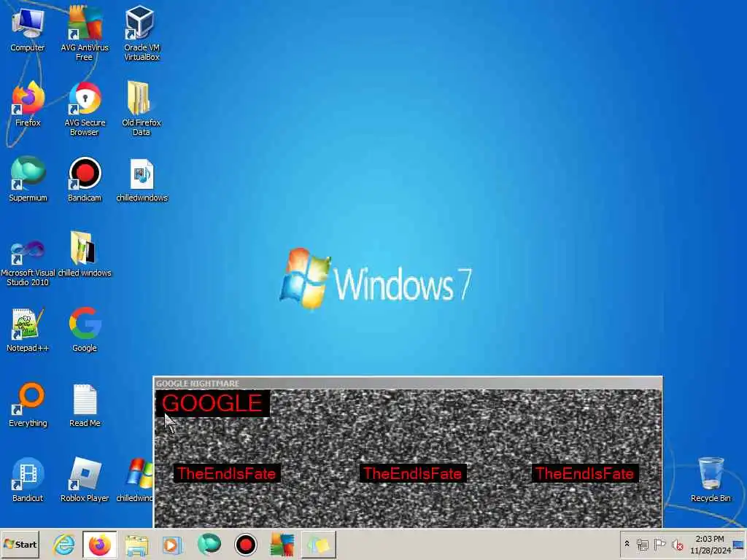Select the Recycle Bin icon
747x560 pixels.
[711, 479]
